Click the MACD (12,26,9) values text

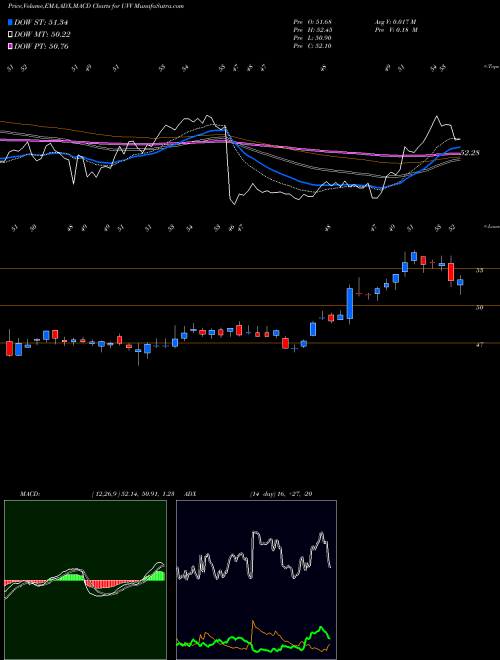(133, 494)
